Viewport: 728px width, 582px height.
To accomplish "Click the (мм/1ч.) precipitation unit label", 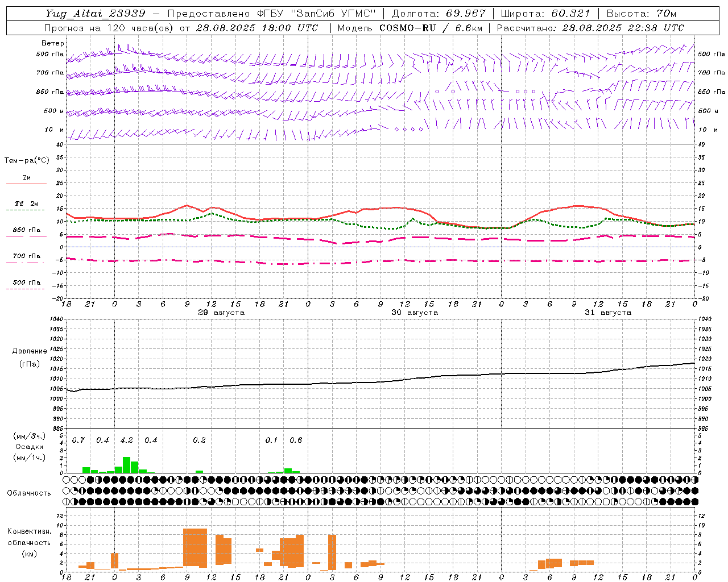I will click(30, 458).
